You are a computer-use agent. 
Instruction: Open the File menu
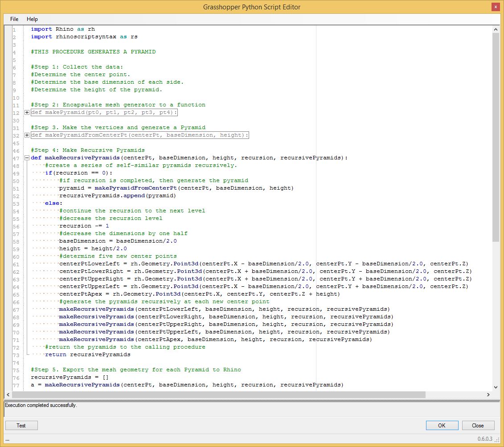[14, 19]
